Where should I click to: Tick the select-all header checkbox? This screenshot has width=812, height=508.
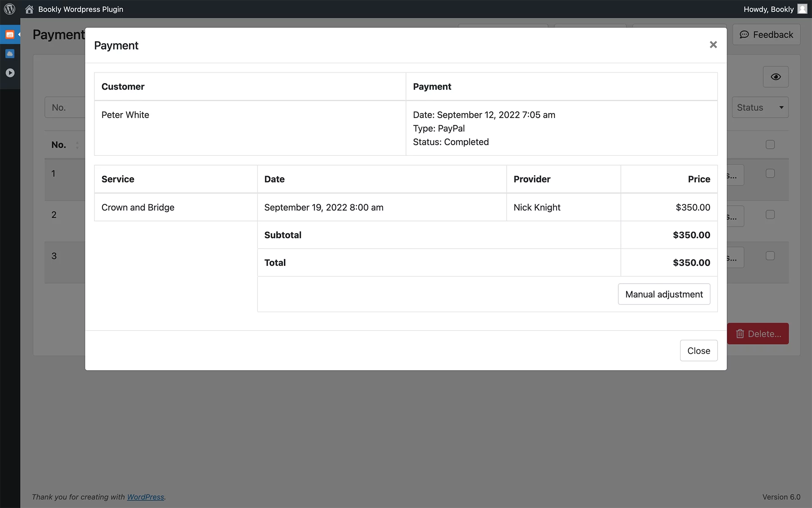click(770, 145)
